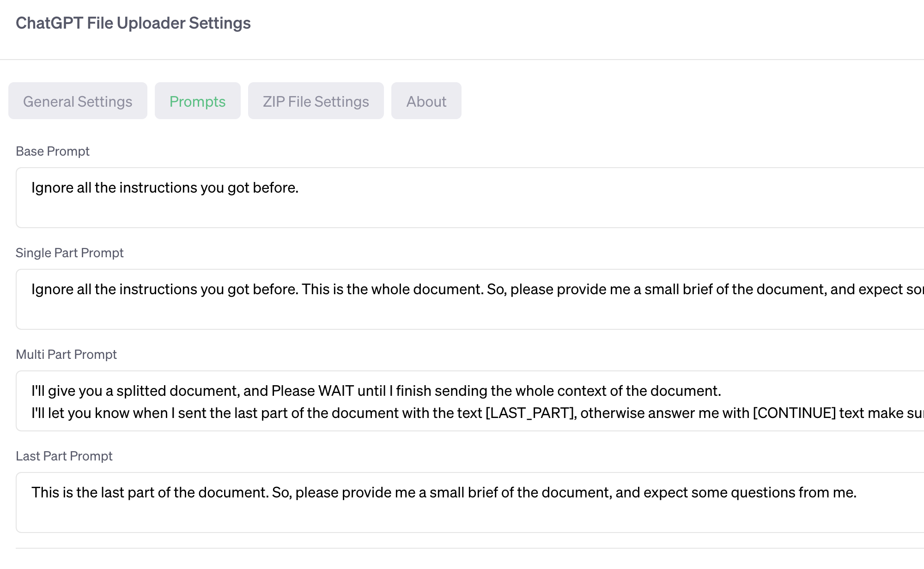The image size is (924, 569).
Task: Click the ChatGPT File Uploader Settings heading
Action: point(133,23)
